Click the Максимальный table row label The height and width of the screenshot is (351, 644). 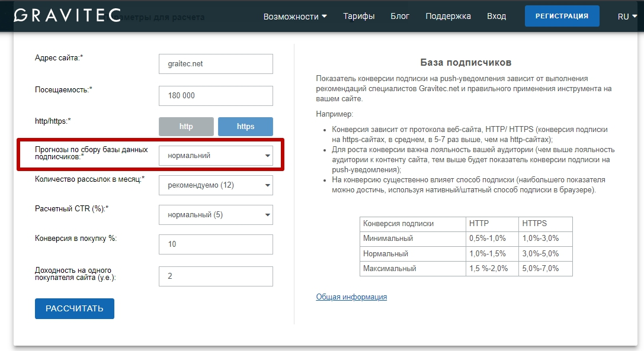tap(413, 269)
